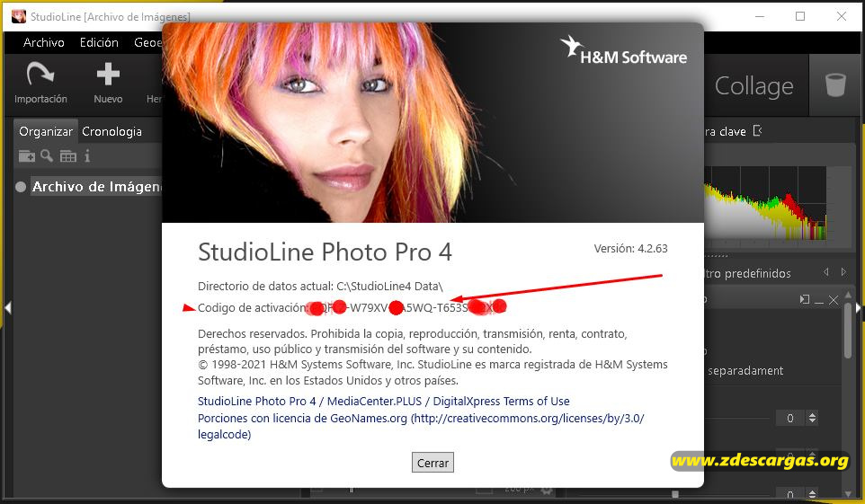Select the Archivo de Imágenes tree item
This screenshot has height=504, width=865.
pos(96,187)
